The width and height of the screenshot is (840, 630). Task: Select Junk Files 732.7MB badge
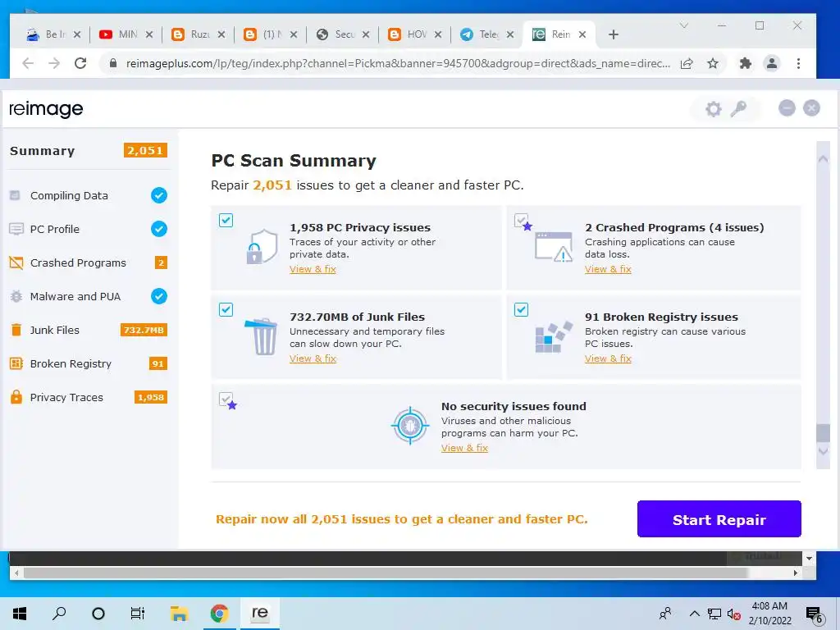pos(144,330)
